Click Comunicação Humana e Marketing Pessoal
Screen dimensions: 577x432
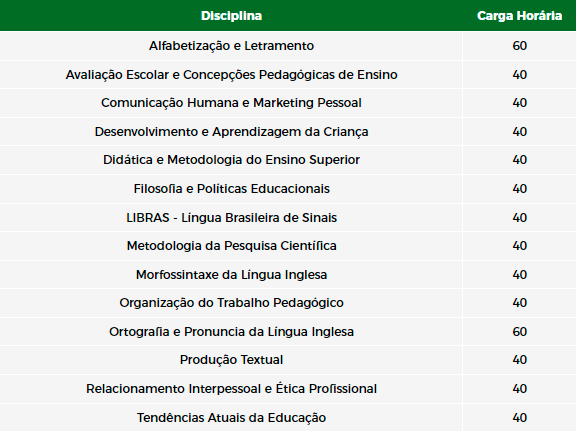pos(231,103)
